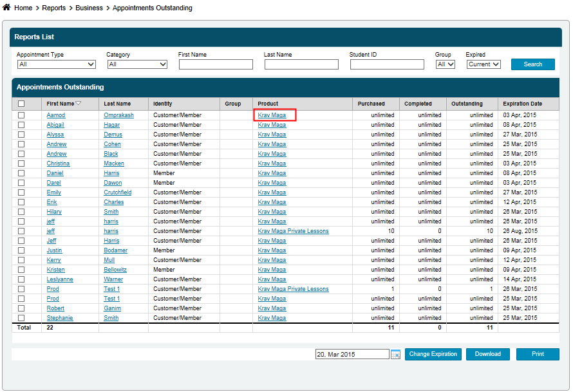
Task: Download the appointments report
Action: [x=488, y=354]
